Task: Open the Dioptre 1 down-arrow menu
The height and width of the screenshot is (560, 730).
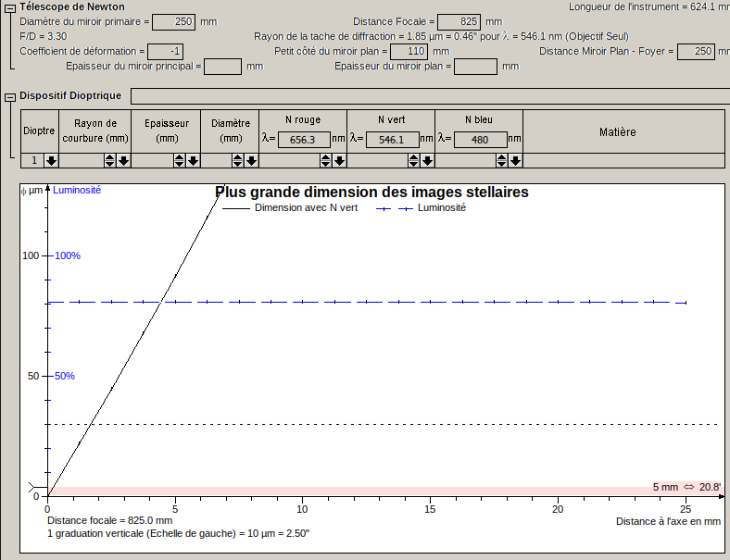Action: [51, 161]
